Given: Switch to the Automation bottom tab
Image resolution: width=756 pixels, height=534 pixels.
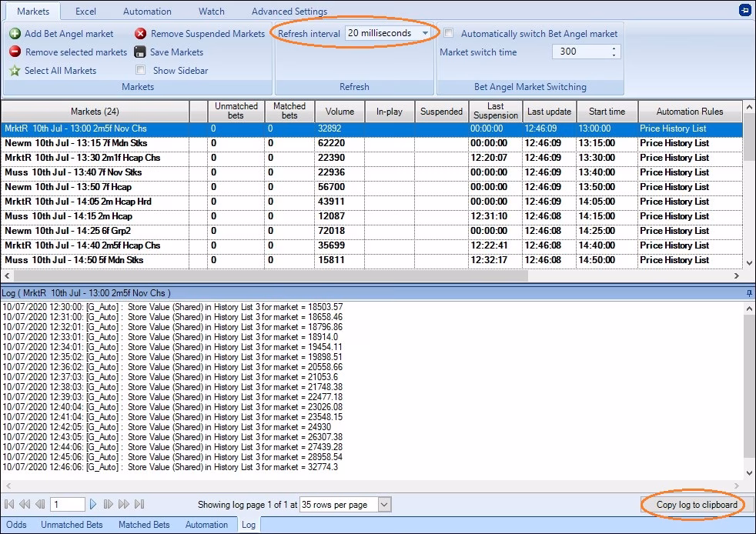Looking at the screenshot, I should pos(207,524).
